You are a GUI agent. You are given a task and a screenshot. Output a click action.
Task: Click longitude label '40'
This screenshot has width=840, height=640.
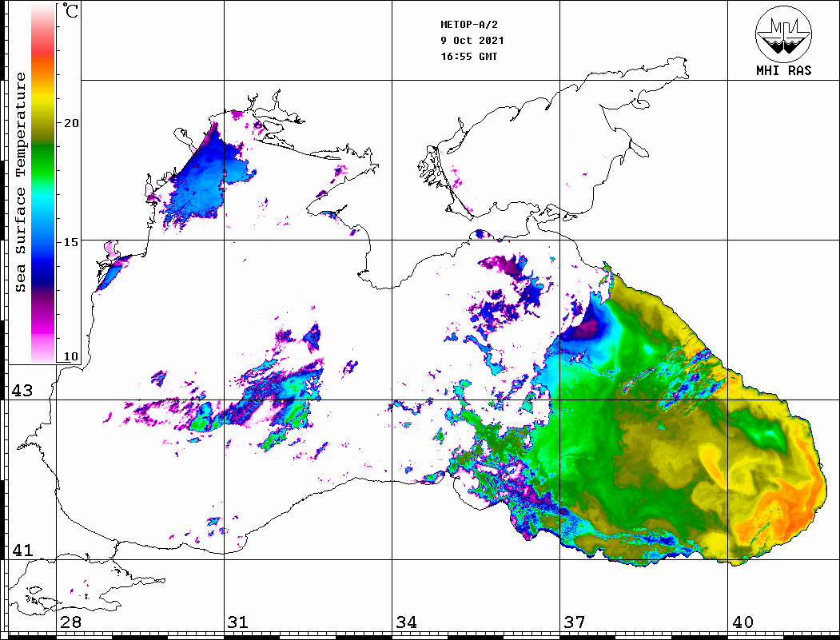(742, 622)
